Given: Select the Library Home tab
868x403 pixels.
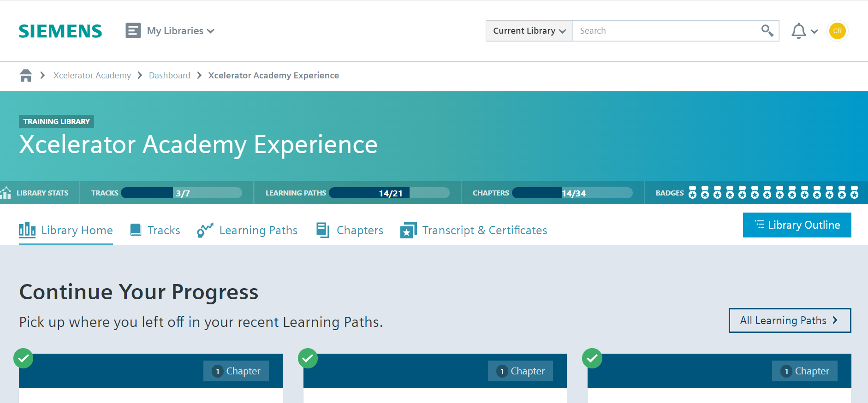Looking at the screenshot, I should click(66, 230).
